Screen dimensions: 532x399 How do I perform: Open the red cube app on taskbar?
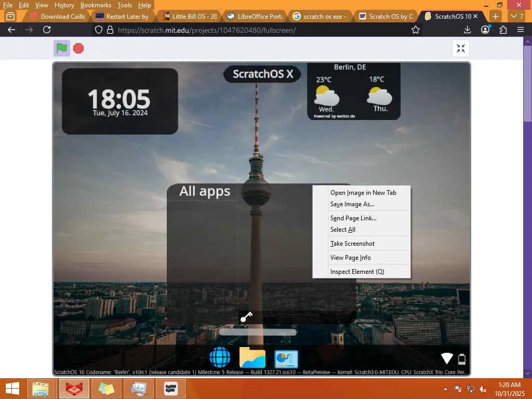tap(74, 389)
